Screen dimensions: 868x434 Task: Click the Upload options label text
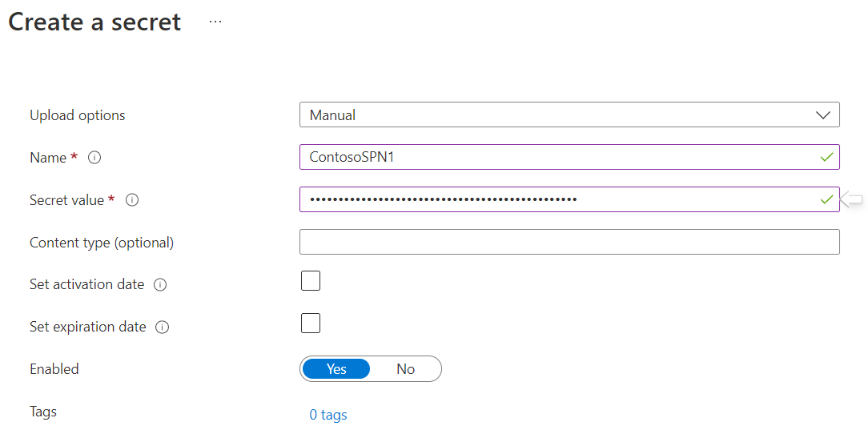point(78,115)
